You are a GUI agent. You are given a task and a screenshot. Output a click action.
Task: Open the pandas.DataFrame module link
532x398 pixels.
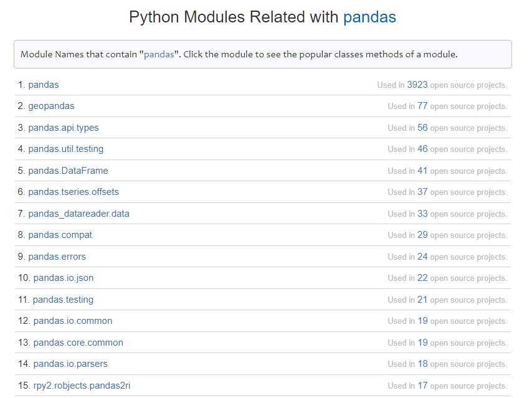(68, 171)
